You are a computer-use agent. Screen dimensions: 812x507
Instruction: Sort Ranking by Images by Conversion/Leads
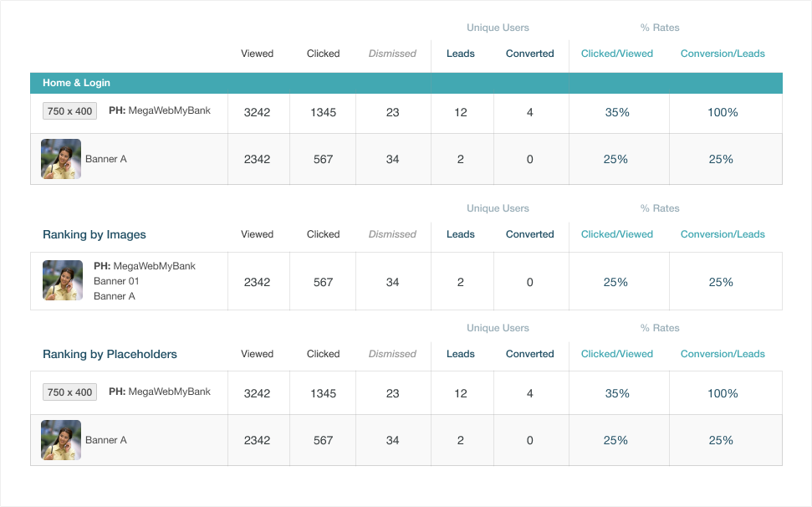[723, 234]
